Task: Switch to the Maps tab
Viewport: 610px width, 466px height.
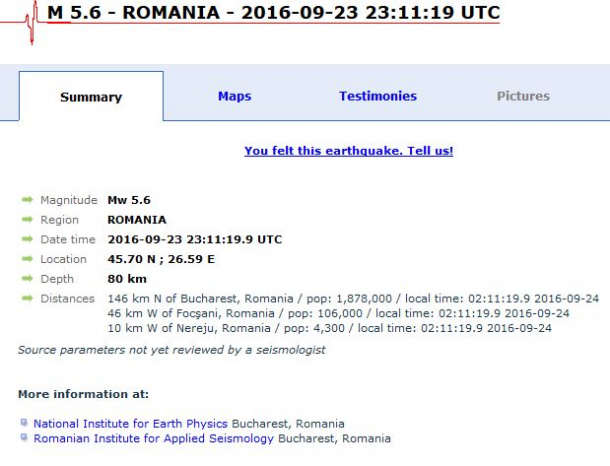Action: 235,96
